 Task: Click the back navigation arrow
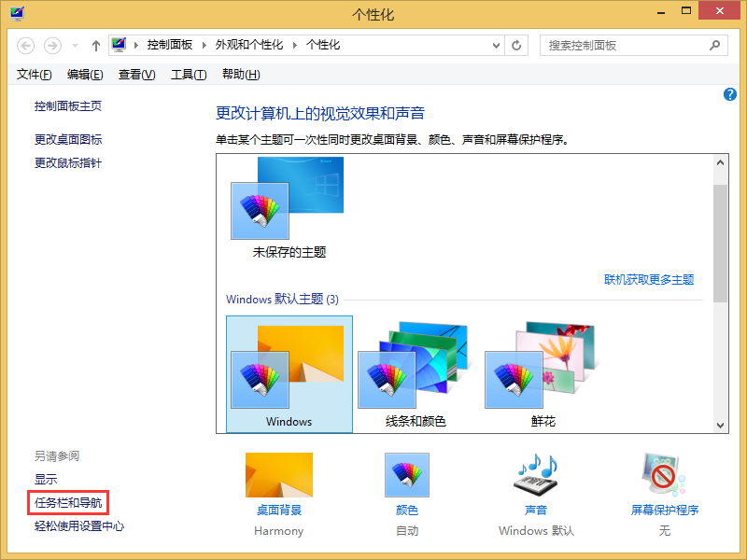[28, 45]
